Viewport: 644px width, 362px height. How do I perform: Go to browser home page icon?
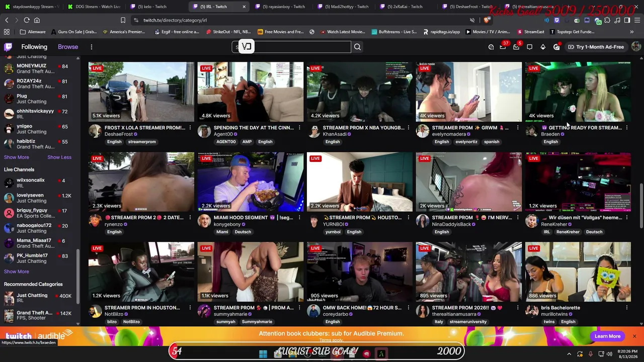point(37,20)
